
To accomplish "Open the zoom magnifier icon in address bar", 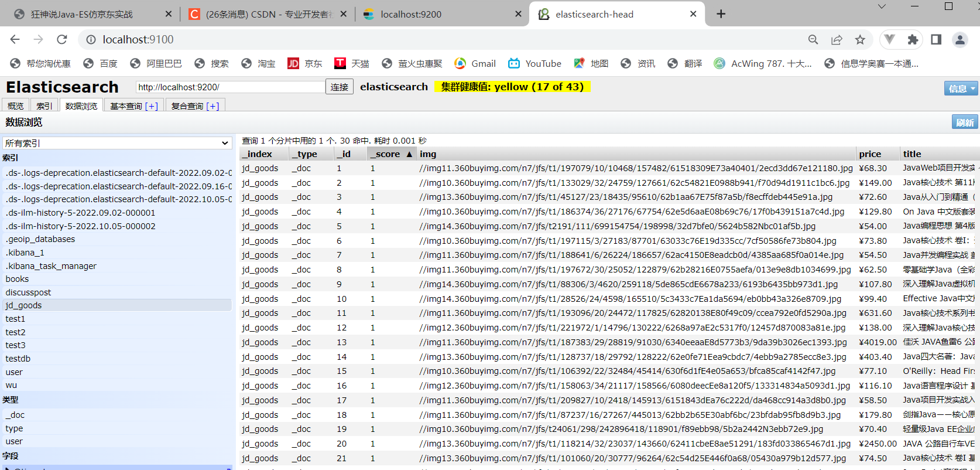I will click(813, 39).
